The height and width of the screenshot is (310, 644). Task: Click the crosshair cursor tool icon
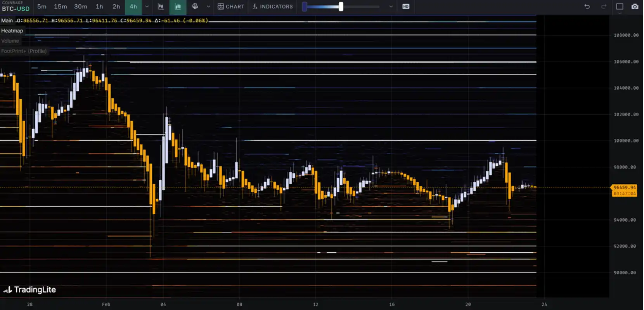(195, 7)
